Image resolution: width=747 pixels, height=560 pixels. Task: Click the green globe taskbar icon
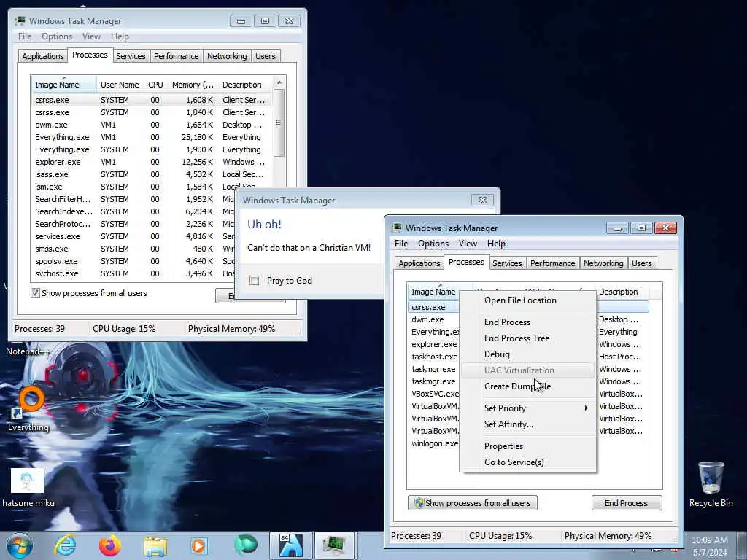245,545
